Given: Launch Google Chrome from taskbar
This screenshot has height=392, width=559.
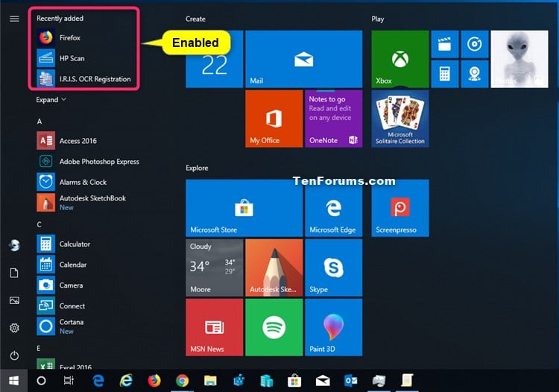Looking at the screenshot, I should tap(182, 381).
